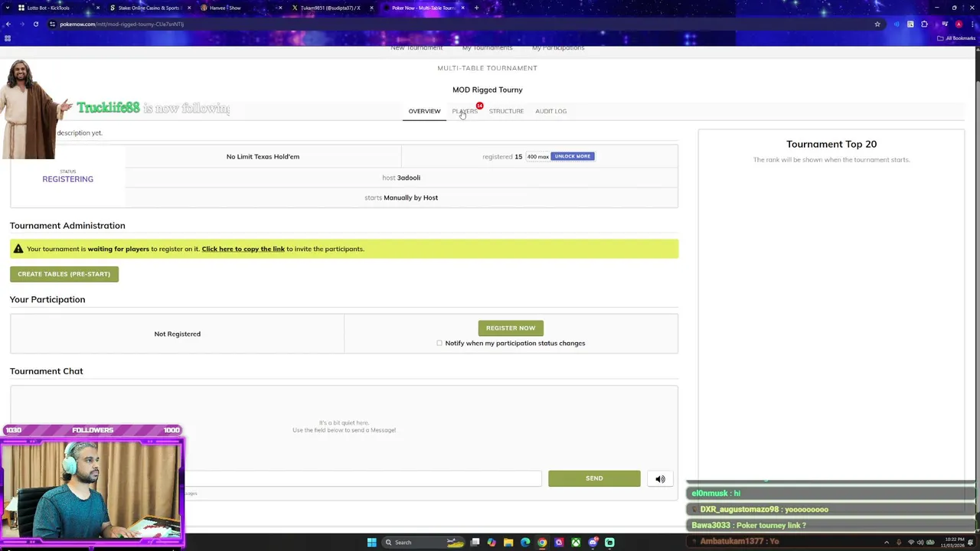Open Xbox app on taskbar
Screen dimensions: 980x551
pos(576,543)
